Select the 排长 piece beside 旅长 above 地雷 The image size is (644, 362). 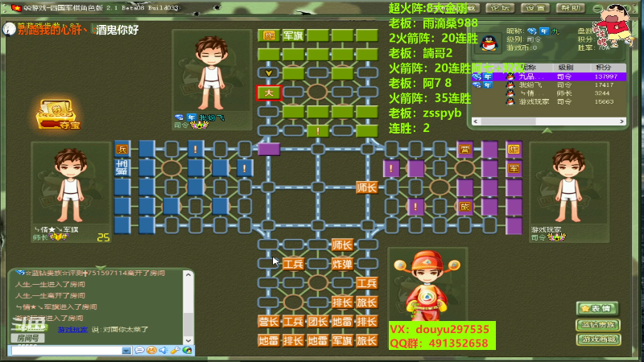click(x=342, y=302)
